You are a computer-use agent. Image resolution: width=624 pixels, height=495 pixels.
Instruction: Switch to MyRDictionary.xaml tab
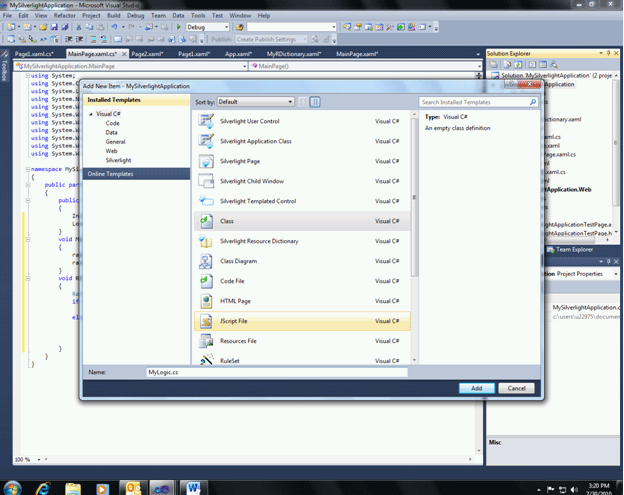tap(294, 54)
